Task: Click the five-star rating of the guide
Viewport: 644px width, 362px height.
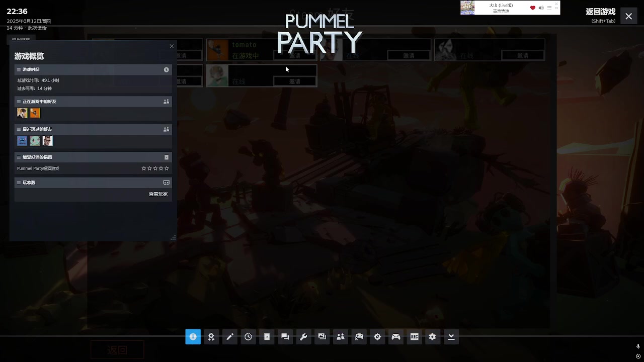Action: click(x=155, y=168)
